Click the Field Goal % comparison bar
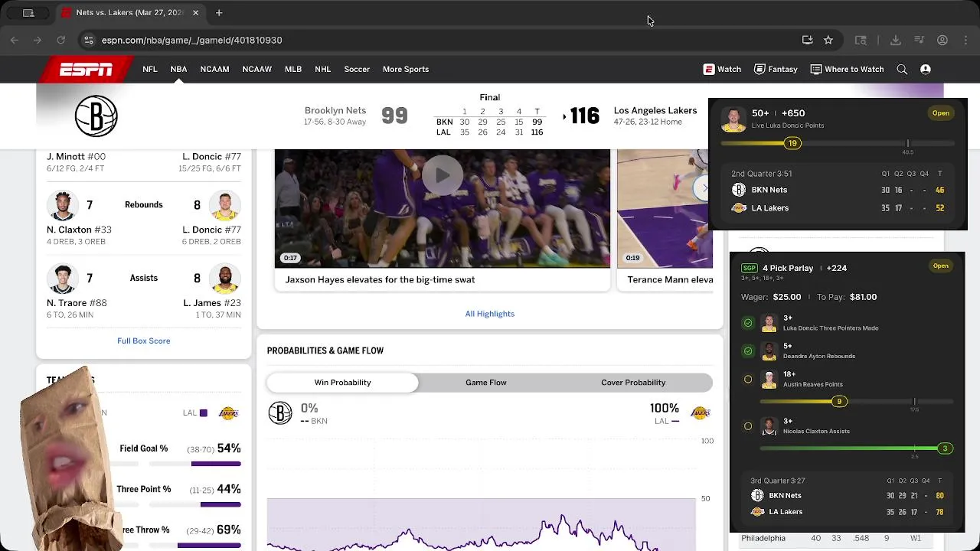This screenshot has width=980, height=551. [195, 464]
